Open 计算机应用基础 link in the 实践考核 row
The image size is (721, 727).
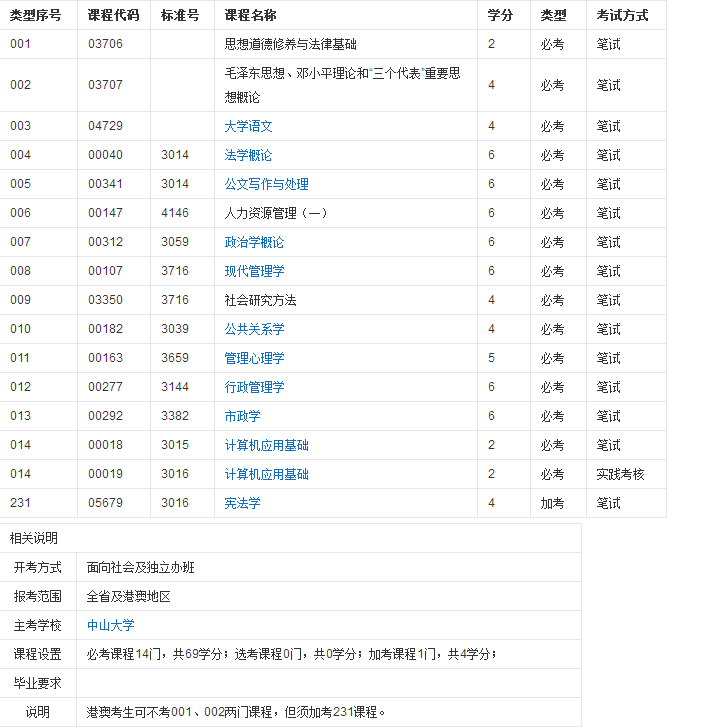click(x=266, y=474)
